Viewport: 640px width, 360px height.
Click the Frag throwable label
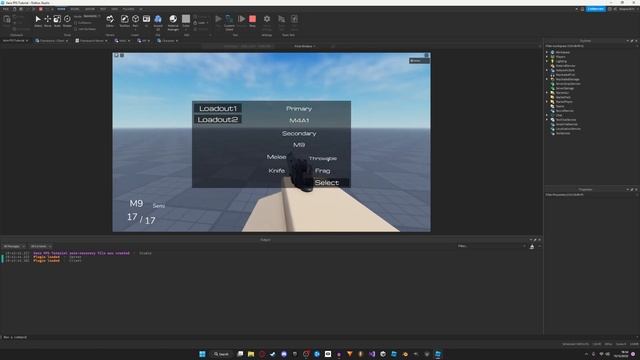pyautogui.click(x=322, y=171)
